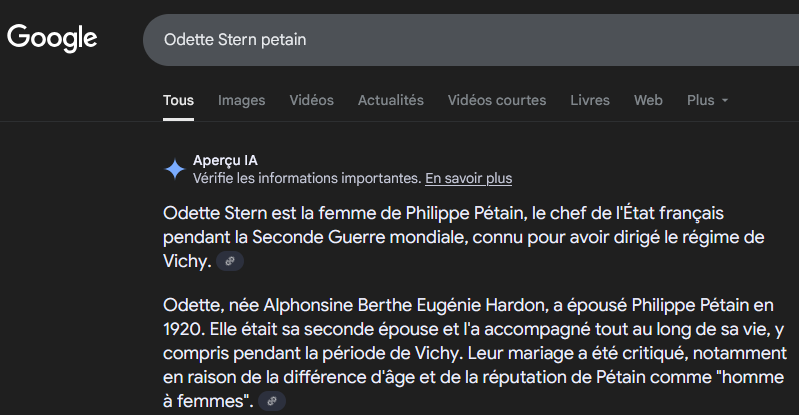Click the Aperçu IA sparkle icon
Viewport: 799px width, 415px height.
point(175,169)
